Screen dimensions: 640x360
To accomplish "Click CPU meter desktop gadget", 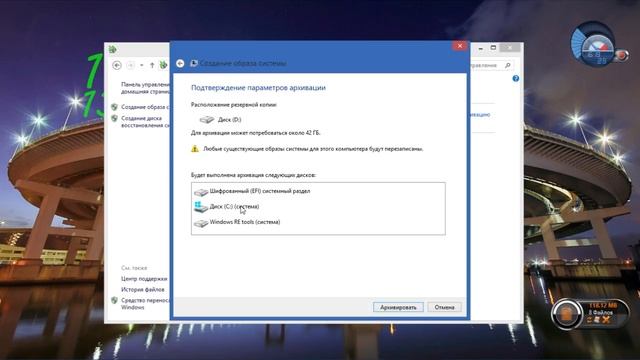I will [597, 45].
